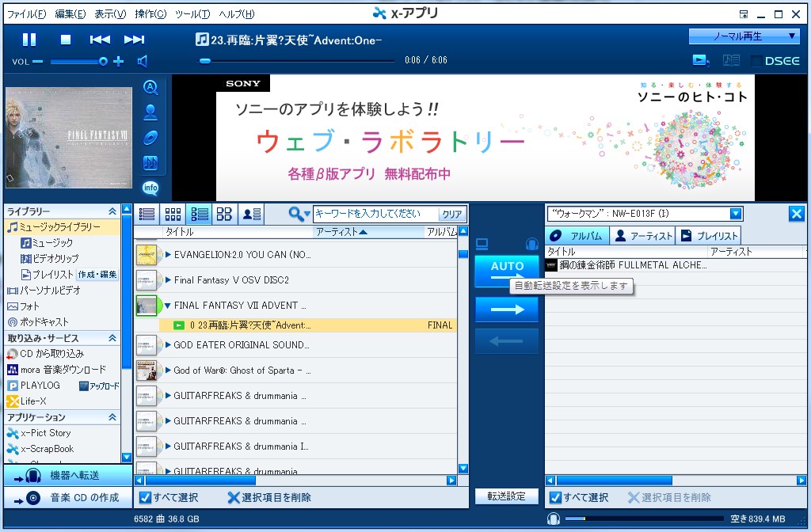Open ポッドキャスト in the sidebar
The width and height of the screenshot is (811, 532).
38,322
